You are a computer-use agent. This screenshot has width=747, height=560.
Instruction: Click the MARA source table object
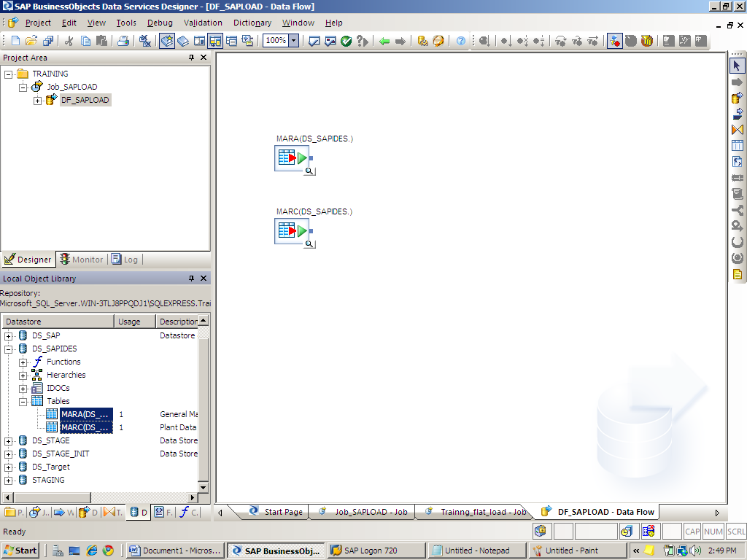pyautogui.click(x=292, y=157)
